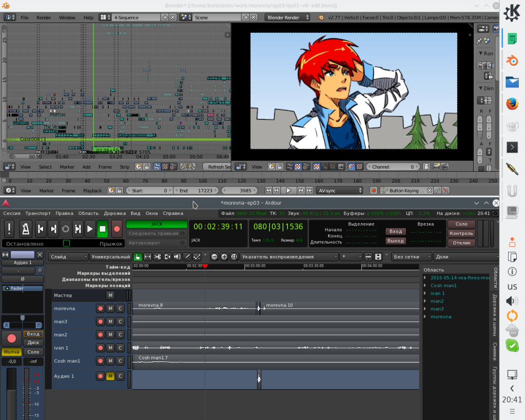Select the Range tool in Ardour
The image size is (525, 420).
(147, 257)
